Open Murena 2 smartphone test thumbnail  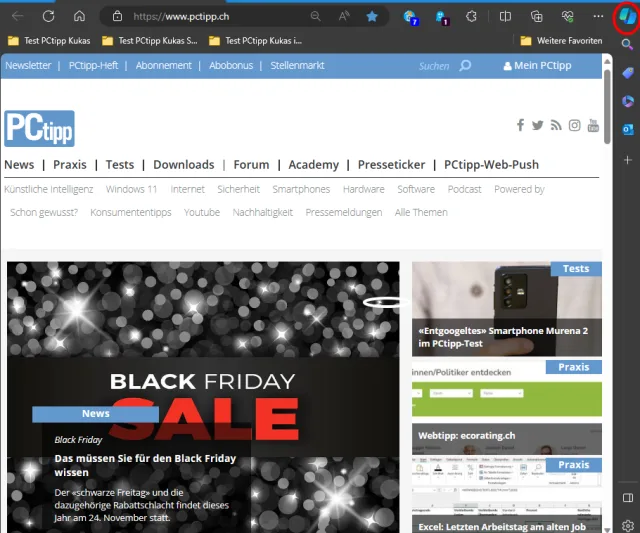click(x=507, y=309)
